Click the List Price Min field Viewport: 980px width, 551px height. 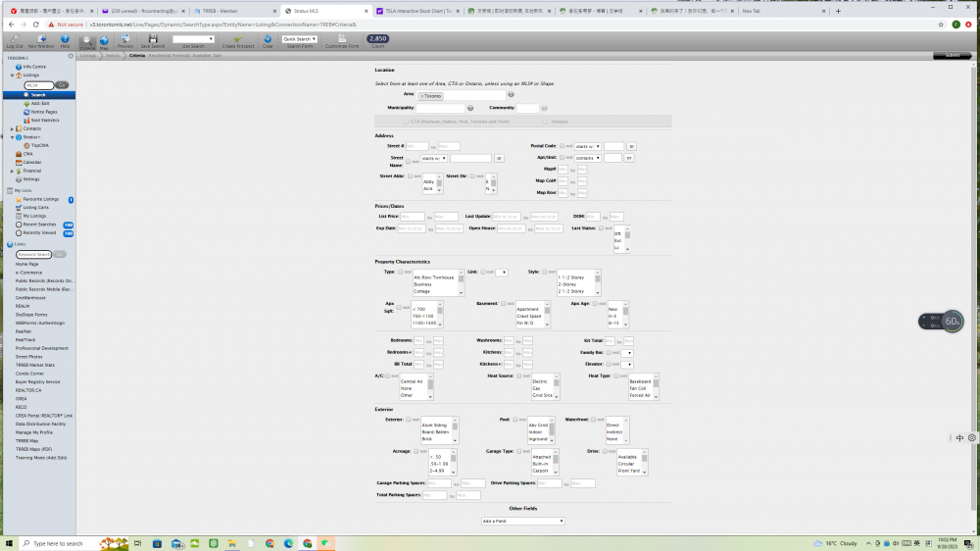pyautogui.click(x=412, y=217)
